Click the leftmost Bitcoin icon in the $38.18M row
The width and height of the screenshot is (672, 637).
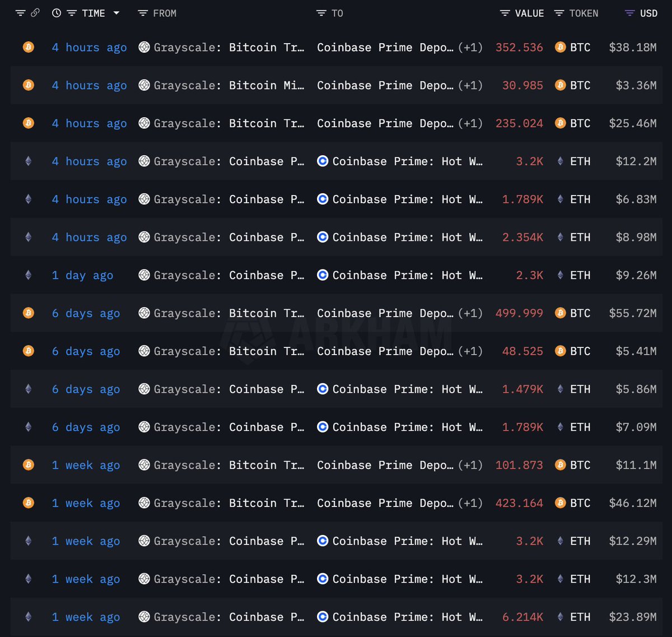pos(28,47)
